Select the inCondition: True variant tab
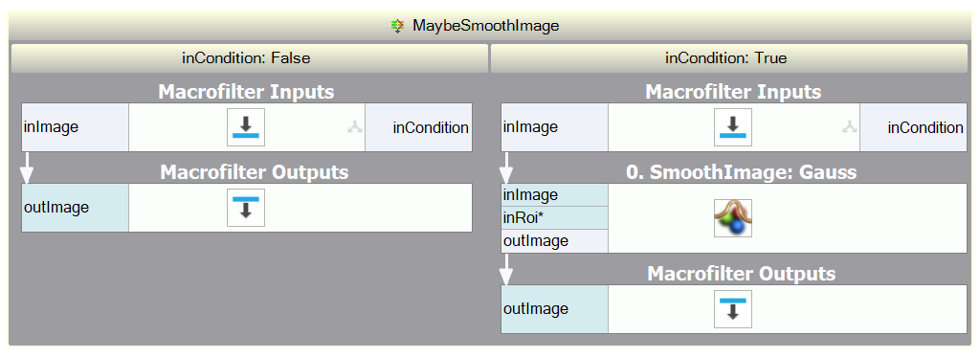This screenshot has height=358, width=980. pos(729,58)
